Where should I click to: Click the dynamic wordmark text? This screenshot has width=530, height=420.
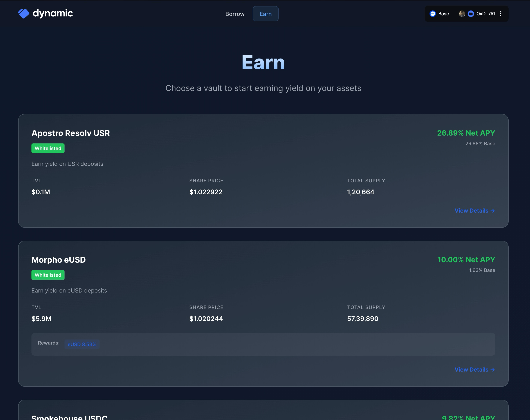[53, 13]
